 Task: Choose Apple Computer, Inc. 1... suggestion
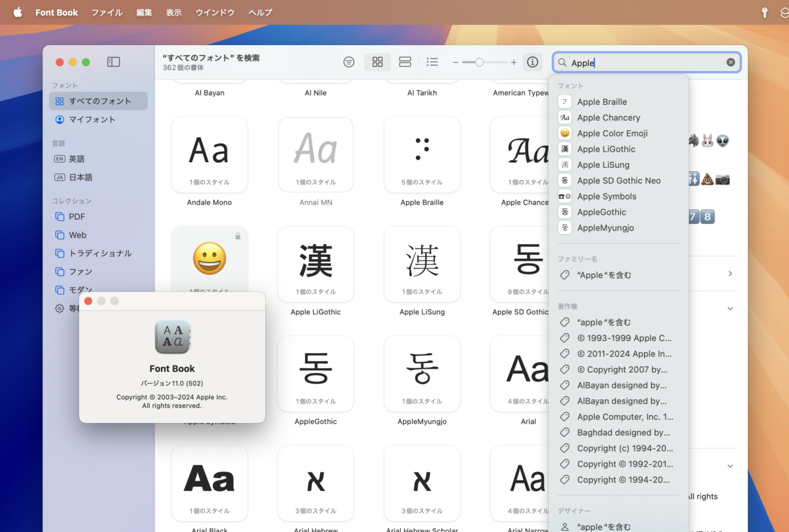click(x=618, y=417)
